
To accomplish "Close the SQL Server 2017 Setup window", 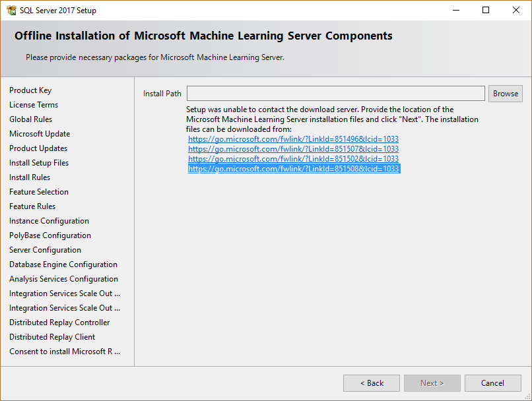I will (x=516, y=10).
